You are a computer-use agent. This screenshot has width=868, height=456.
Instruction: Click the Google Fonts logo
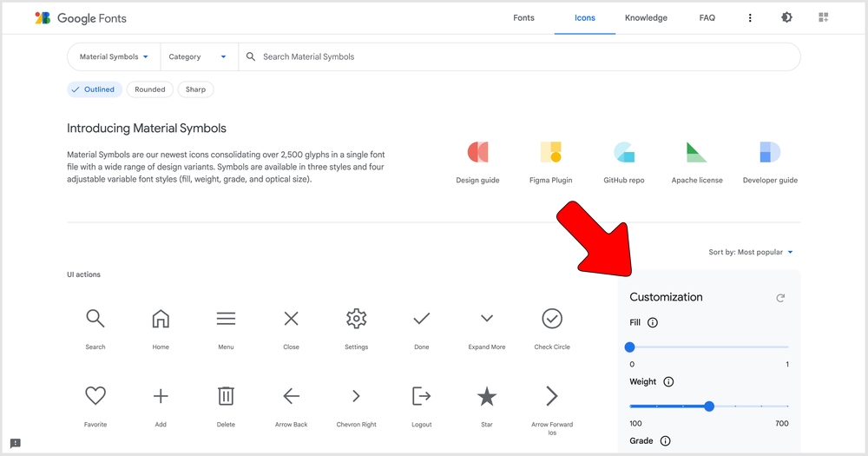pyautogui.click(x=81, y=18)
